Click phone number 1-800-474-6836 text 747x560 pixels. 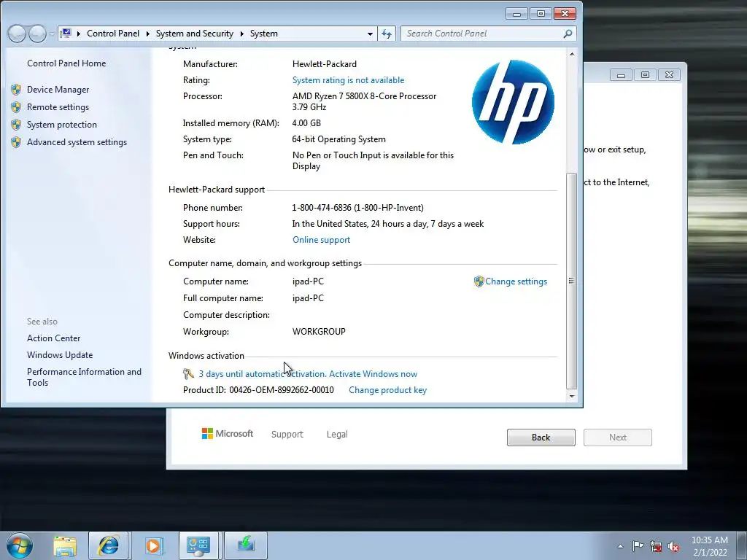click(x=357, y=208)
